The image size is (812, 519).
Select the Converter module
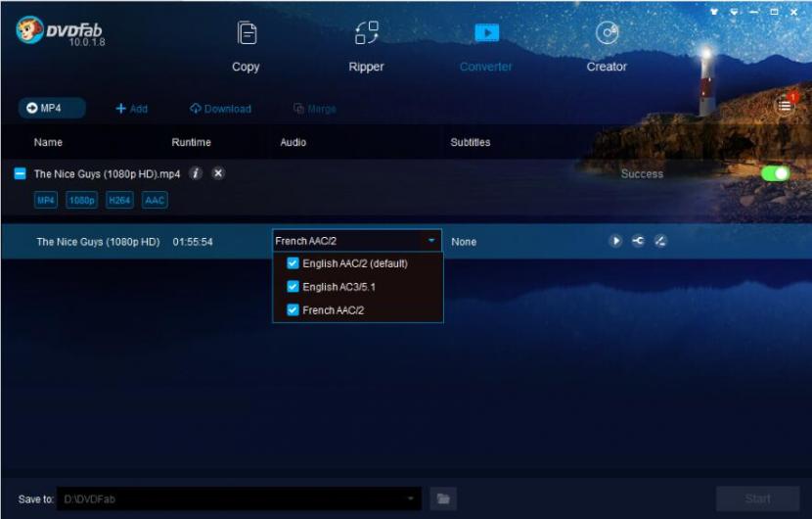tap(486, 47)
